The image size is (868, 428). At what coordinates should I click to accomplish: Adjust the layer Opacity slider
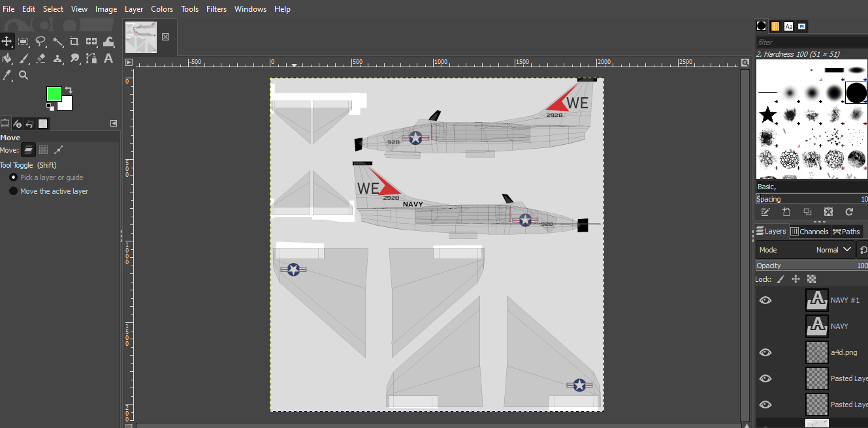812,266
